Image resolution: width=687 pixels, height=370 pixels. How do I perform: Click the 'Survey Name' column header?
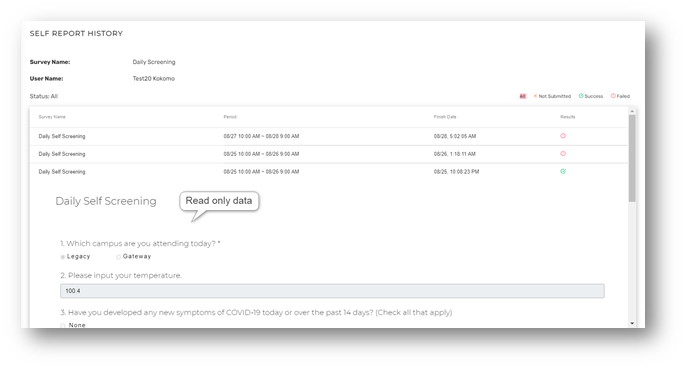(52, 117)
